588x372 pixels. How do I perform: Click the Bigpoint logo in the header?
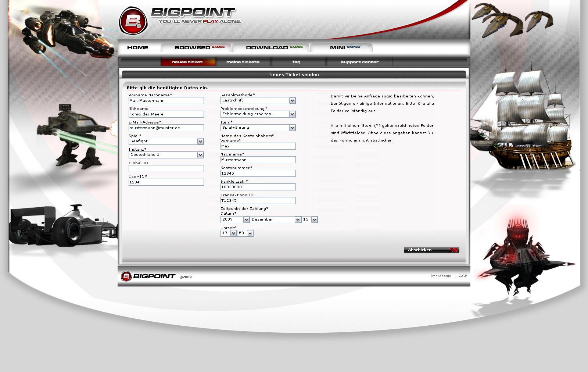coord(180,20)
